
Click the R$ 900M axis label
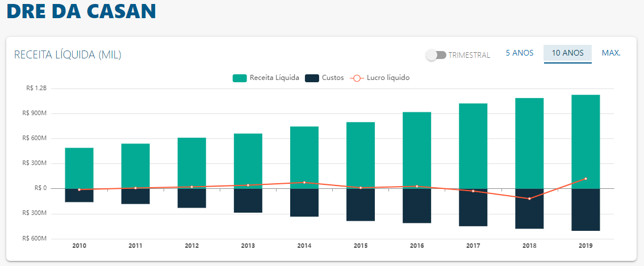[x=35, y=113]
